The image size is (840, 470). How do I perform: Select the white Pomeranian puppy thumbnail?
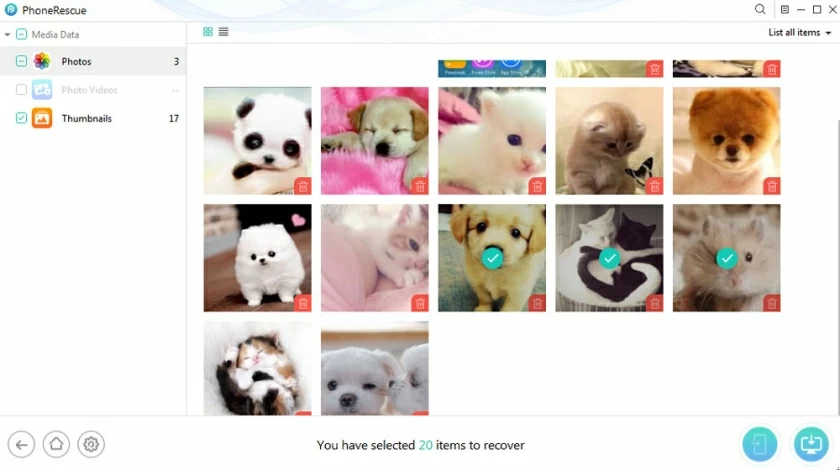[257, 258]
